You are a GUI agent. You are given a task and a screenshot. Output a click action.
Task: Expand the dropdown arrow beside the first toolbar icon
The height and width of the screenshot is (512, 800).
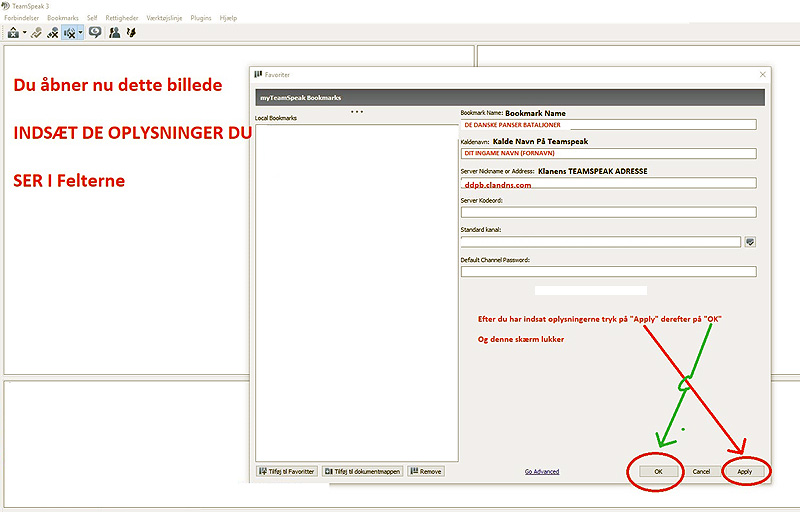coord(24,33)
